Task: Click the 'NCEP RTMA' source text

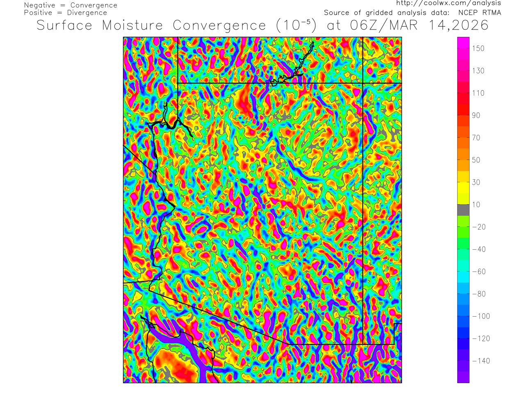Action: (479, 13)
